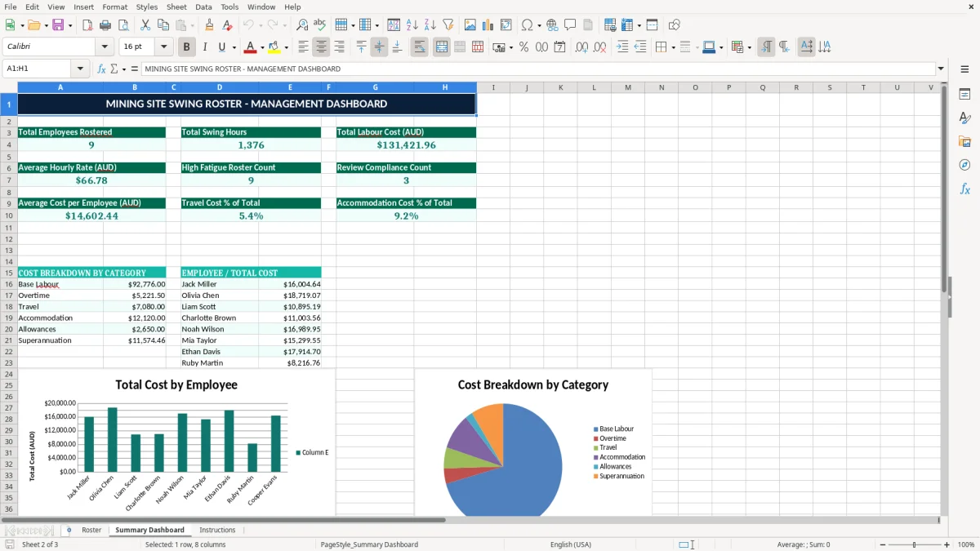
Task: Click the Sidebar Settings hamburger icon
Action: (x=964, y=69)
